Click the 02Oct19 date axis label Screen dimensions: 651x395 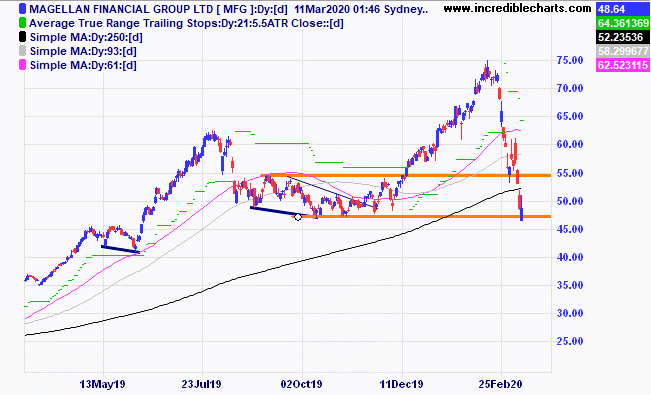point(301,384)
